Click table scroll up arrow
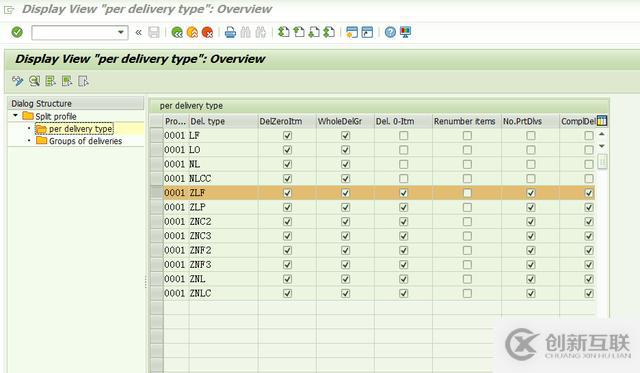Screen dimensions: 640x373 click(x=602, y=134)
